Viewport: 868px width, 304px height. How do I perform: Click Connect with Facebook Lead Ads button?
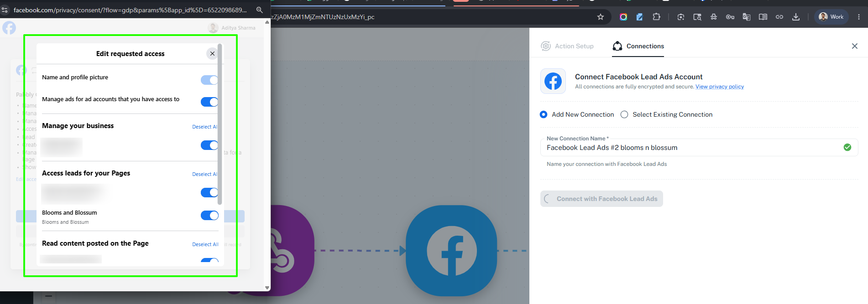coord(601,199)
